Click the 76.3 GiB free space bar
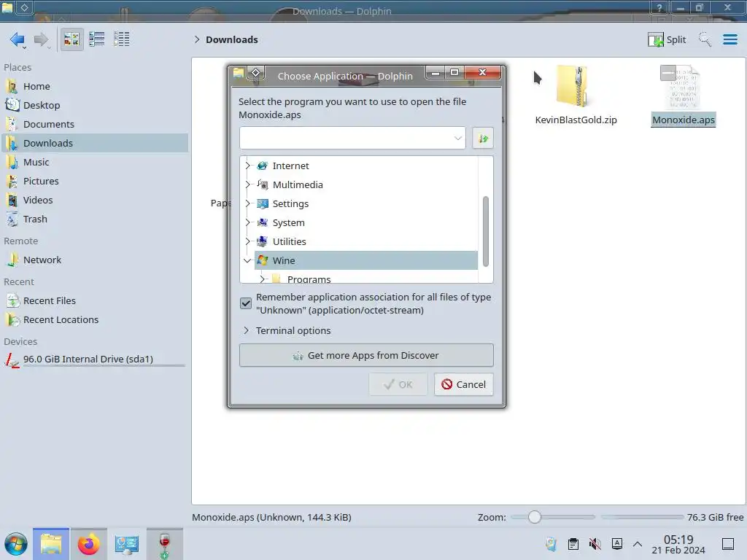747x560 pixels. (x=642, y=517)
